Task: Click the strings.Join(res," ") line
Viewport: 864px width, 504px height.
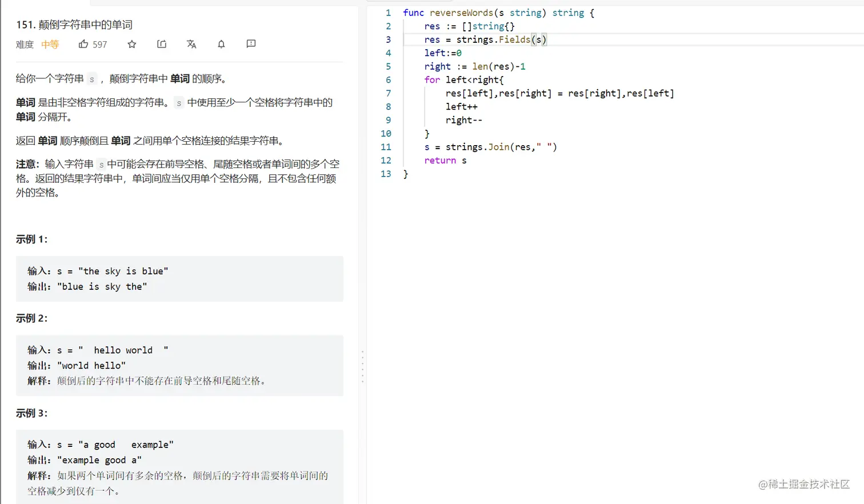Action: click(490, 147)
